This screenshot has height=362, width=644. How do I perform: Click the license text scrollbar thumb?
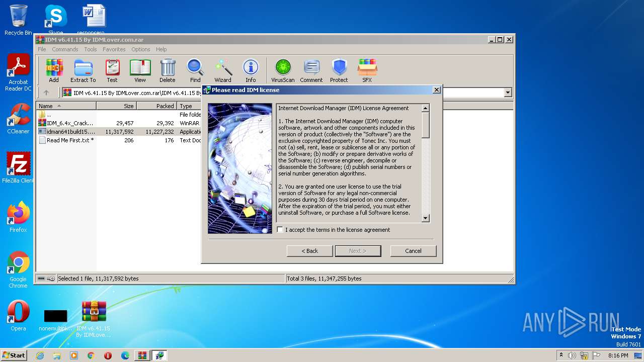coord(425,125)
